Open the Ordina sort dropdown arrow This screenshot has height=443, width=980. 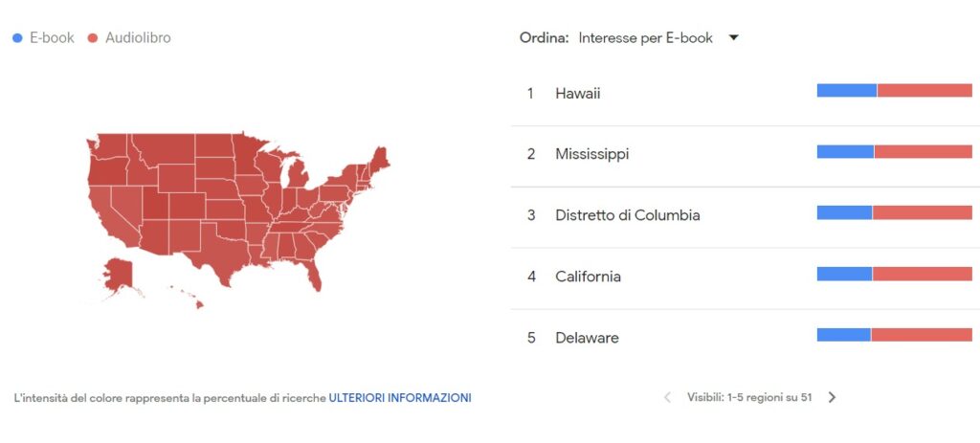click(733, 38)
